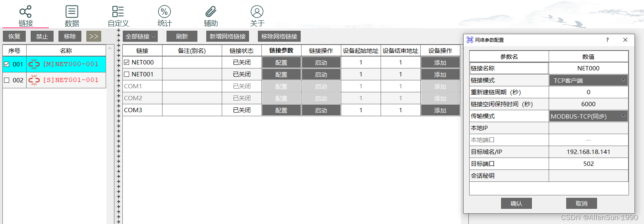The width and height of the screenshot is (644, 224).
Task: Toggle checkbox for row 002
Action: [7, 80]
